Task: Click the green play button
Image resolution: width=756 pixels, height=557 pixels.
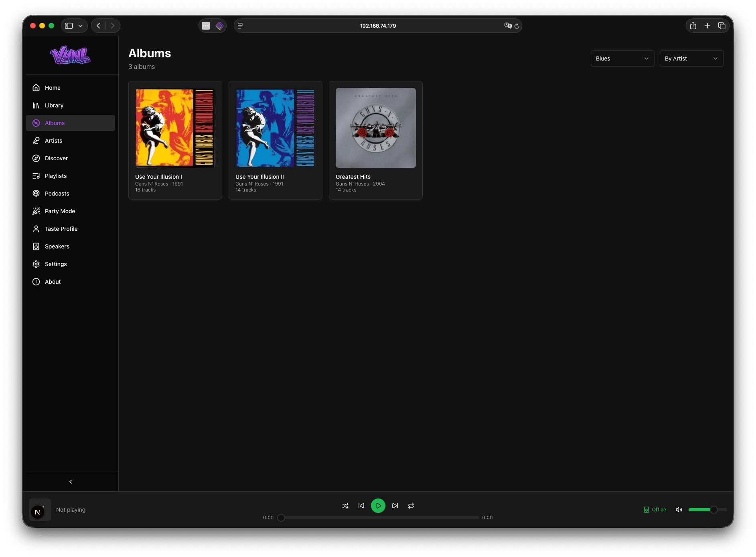Action: point(378,506)
